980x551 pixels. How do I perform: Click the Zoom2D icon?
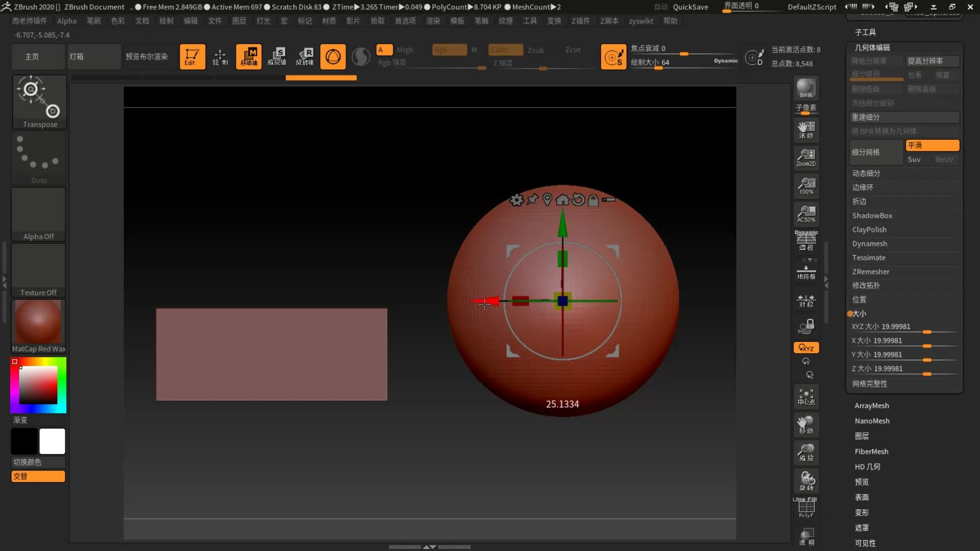coord(806,157)
